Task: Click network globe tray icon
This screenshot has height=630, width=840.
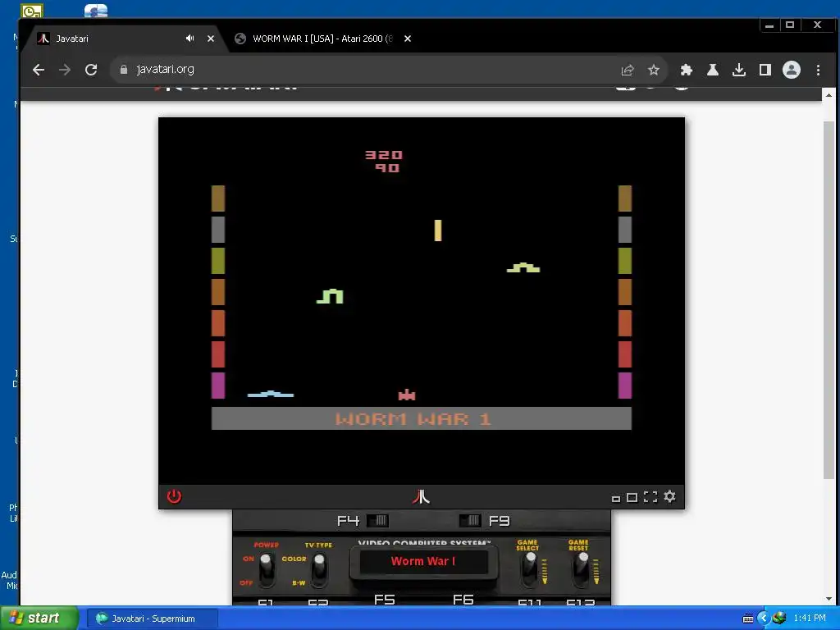Action: tap(779, 619)
